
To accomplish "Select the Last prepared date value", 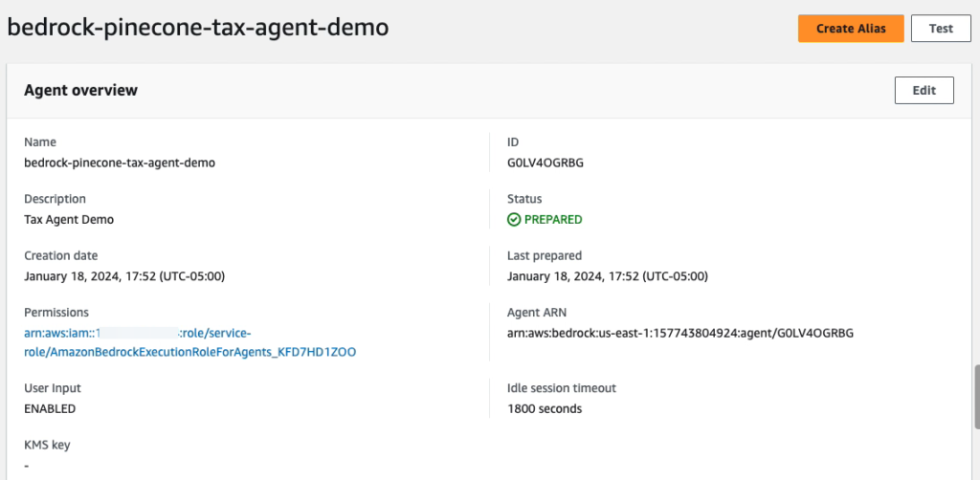I will [x=608, y=276].
